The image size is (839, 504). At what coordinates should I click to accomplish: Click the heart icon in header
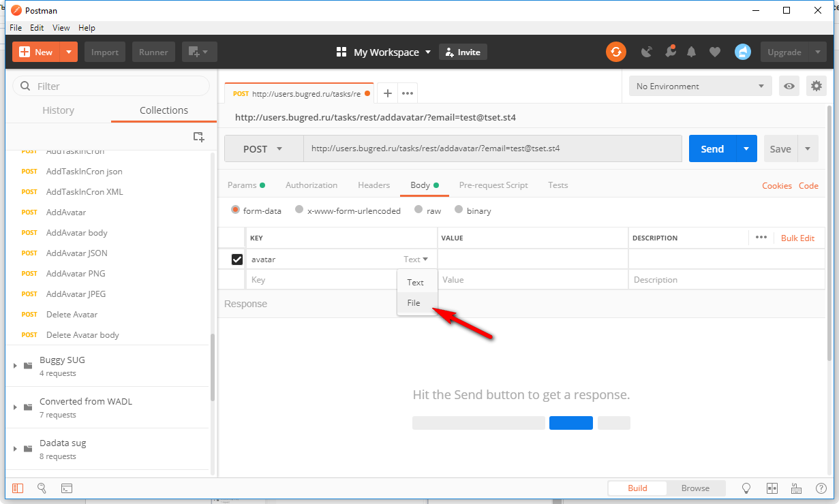pos(715,52)
